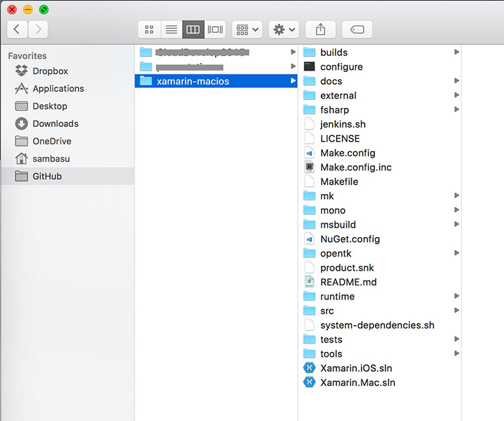Expand the src folder arrow
Viewport: 504px width, 421px height.
[x=456, y=310]
